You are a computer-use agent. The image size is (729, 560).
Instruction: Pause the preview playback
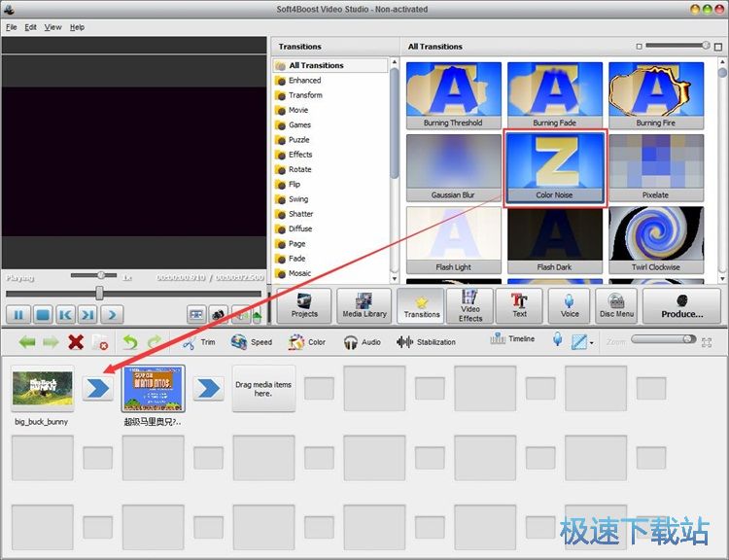(x=18, y=315)
